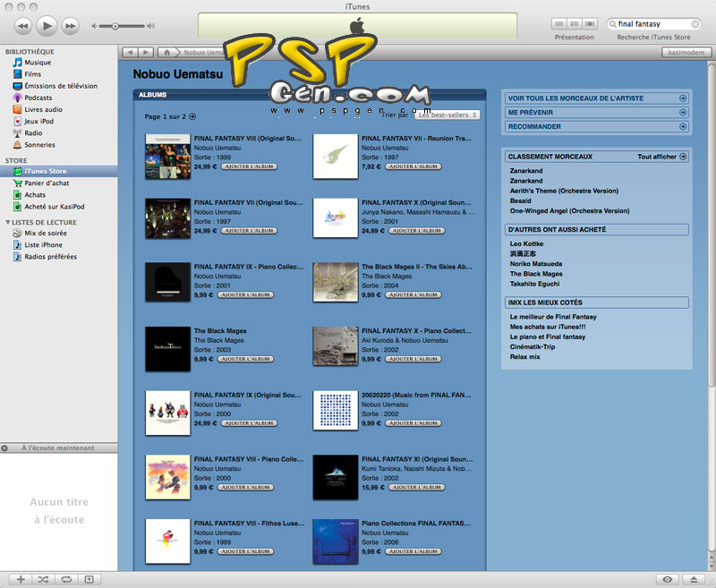Open Radios préférées playlist
This screenshot has height=588, width=716.
click(x=51, y=257)
